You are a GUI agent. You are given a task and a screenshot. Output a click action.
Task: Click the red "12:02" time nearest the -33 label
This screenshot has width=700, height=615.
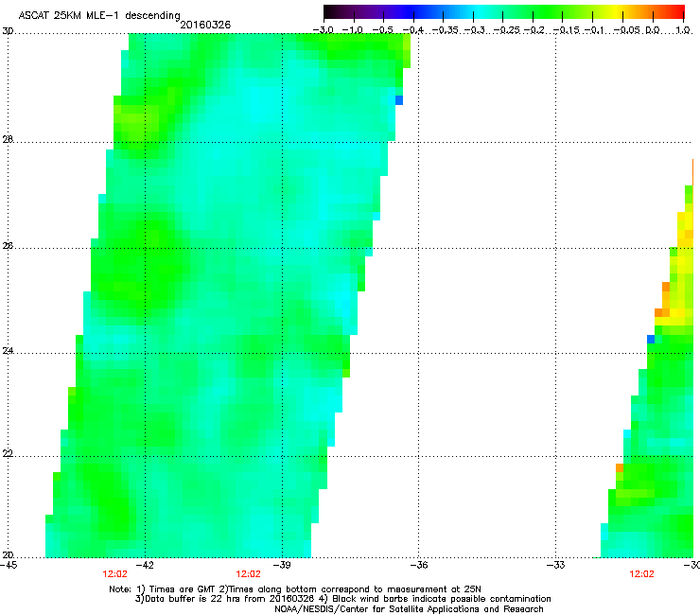pyautogui.click(x=641, y=574)
